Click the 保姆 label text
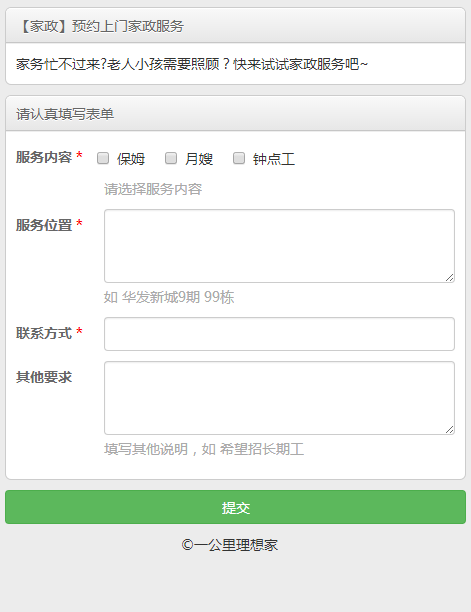This screenshot has height=612, width=471. (x=131, y=159)
